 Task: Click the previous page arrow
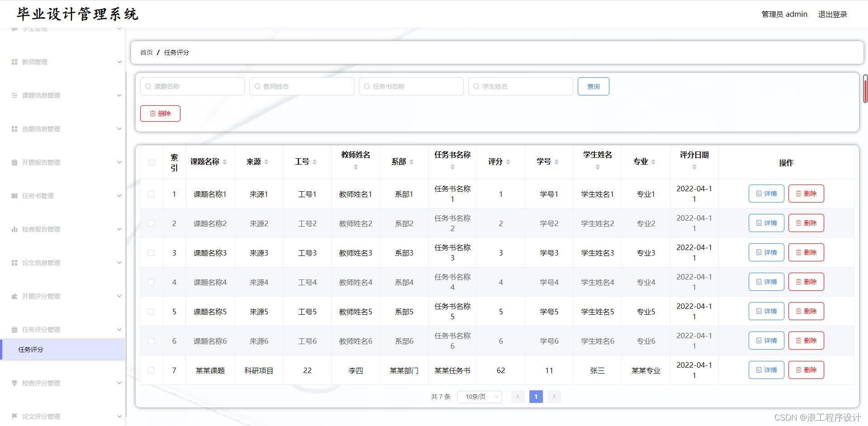coord(518,397)
